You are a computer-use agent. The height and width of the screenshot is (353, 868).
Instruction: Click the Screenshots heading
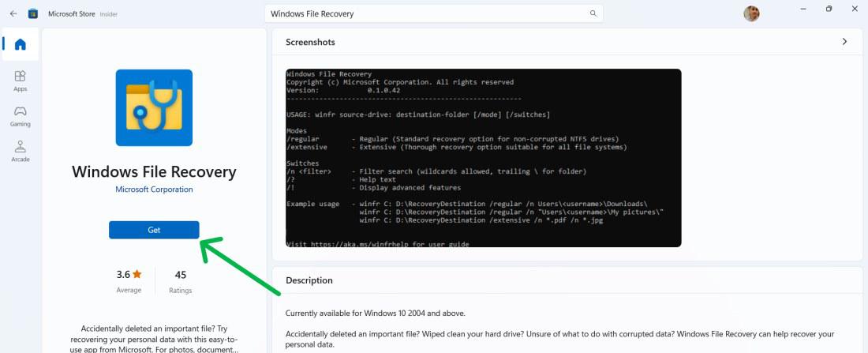coord(310,42)
